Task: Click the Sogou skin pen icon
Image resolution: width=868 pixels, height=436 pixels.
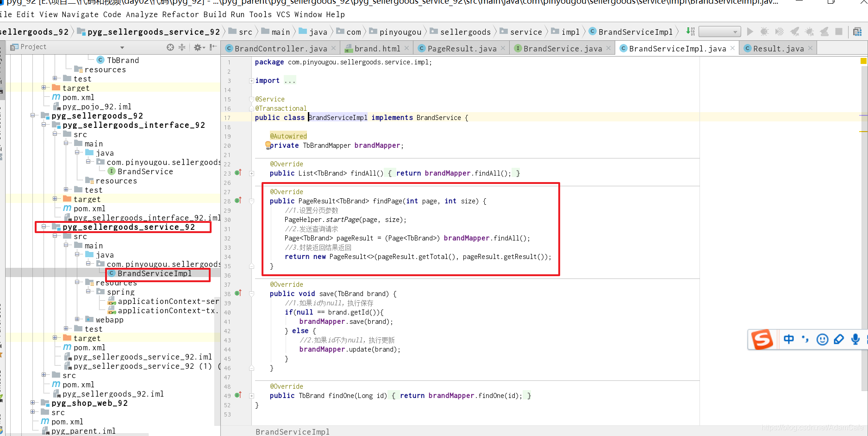Action: [838, 340]
